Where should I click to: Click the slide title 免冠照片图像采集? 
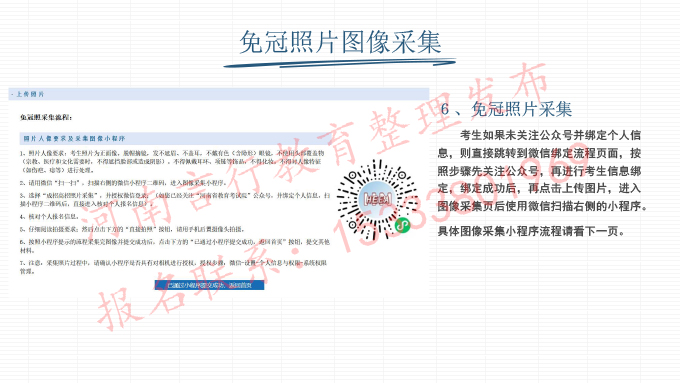(x=340, y=43)
